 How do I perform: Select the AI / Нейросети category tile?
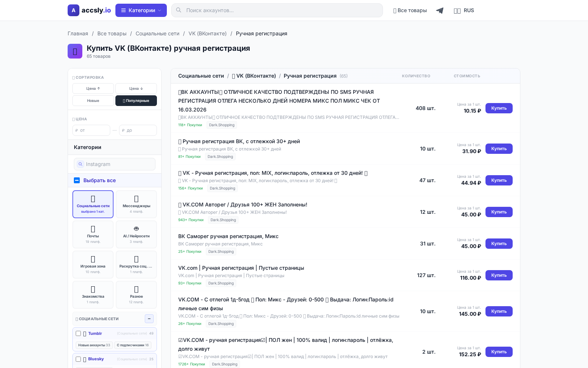point(136,234)
